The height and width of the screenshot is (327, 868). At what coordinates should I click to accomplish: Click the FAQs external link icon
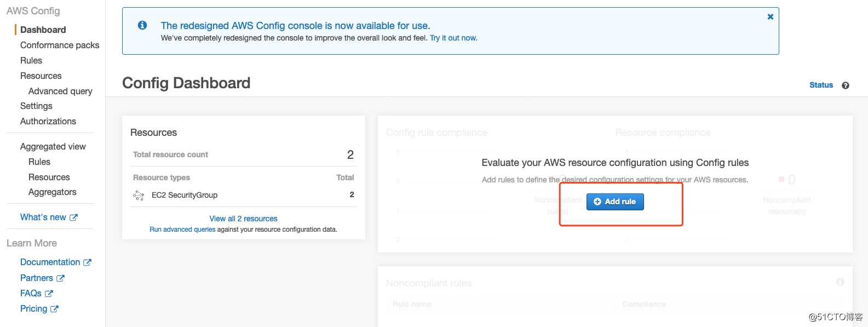(x=49, y=294)
